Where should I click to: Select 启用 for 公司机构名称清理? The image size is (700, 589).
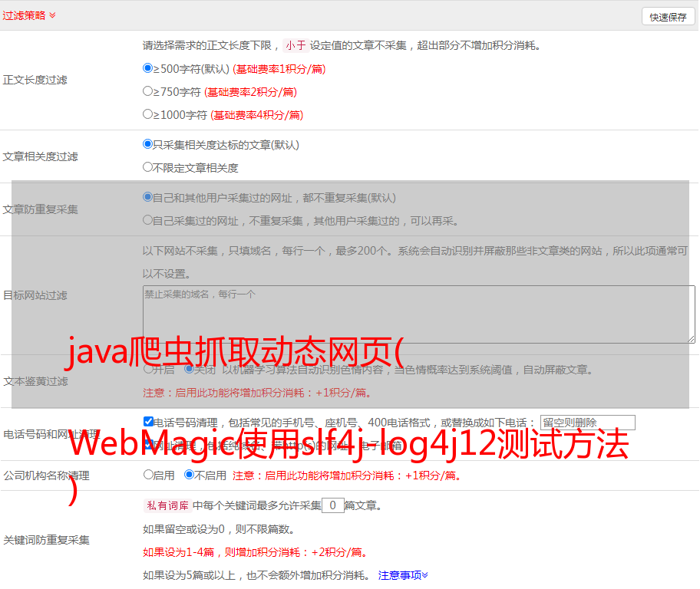tap(148, 474)
